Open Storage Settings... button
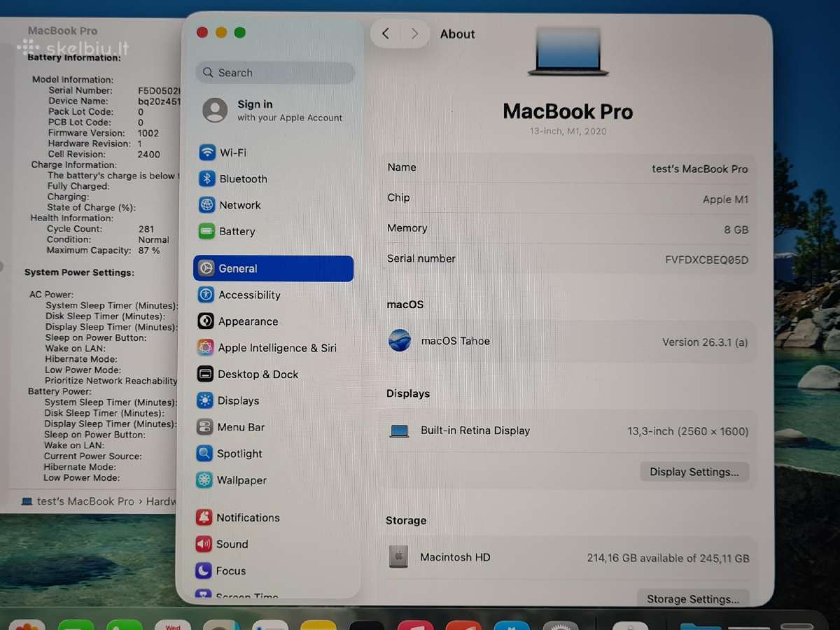Screen dimensions: 840x630 (x=693, y=599)
